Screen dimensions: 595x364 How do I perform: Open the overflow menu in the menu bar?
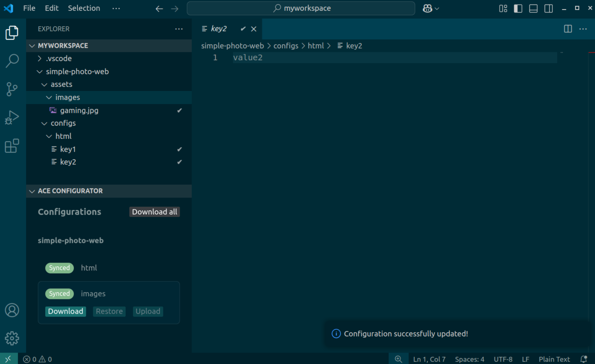pos(116,9)
